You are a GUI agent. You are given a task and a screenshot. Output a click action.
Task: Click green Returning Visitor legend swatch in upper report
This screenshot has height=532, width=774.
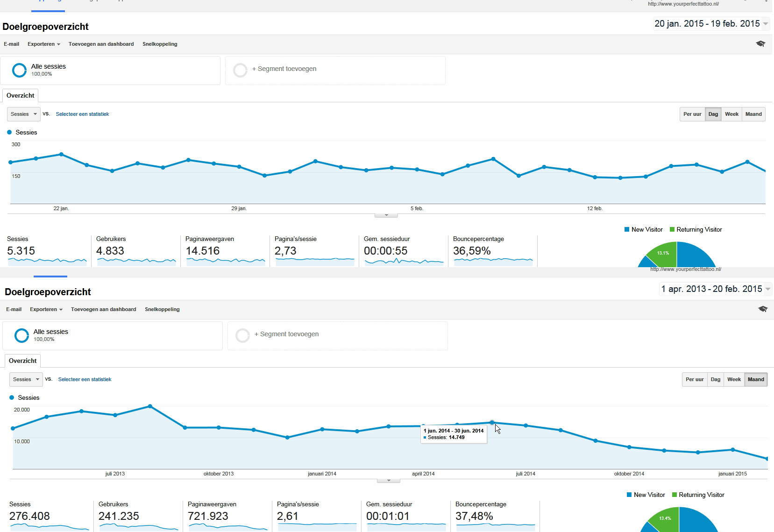click(672, 229)
